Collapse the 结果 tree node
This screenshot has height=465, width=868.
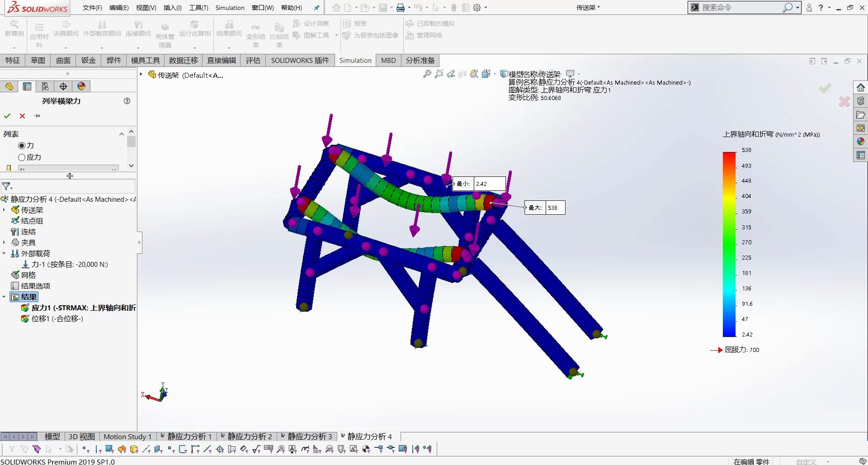click(4, 297)
